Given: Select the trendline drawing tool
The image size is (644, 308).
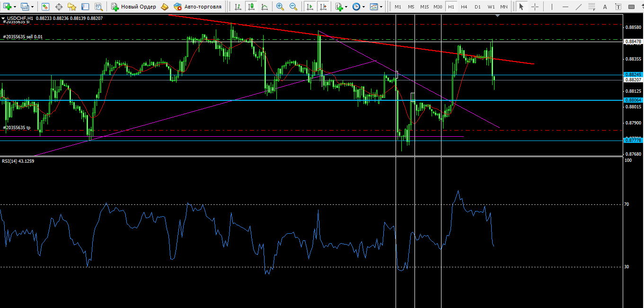Looking at the screenshot, I should click(x=578, y=7).
